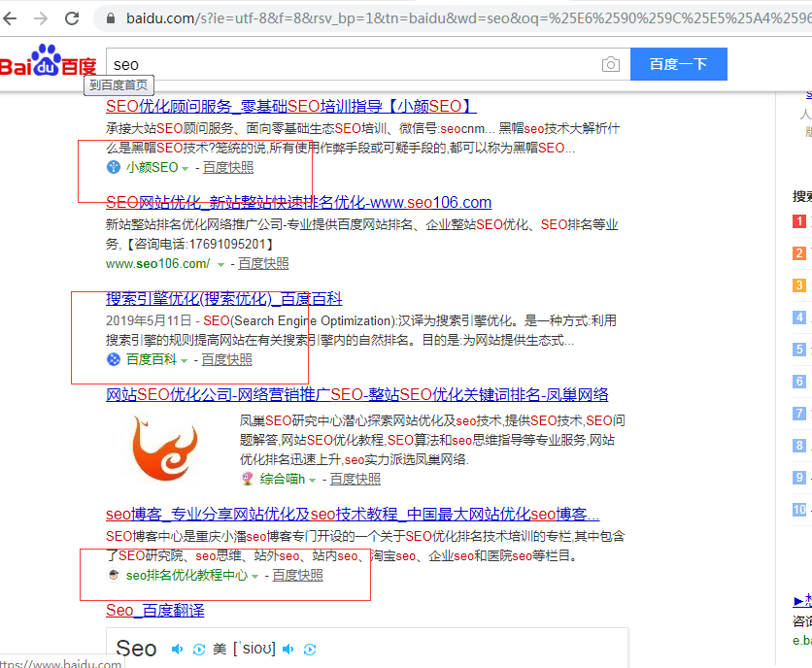
Task: Click hot search rank 1 badge
Action: (799, 221)
